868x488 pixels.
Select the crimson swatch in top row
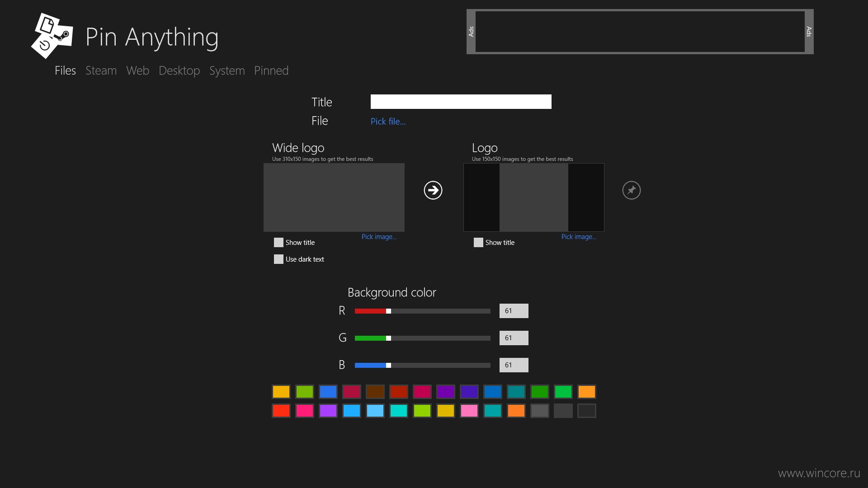point(352,392)
